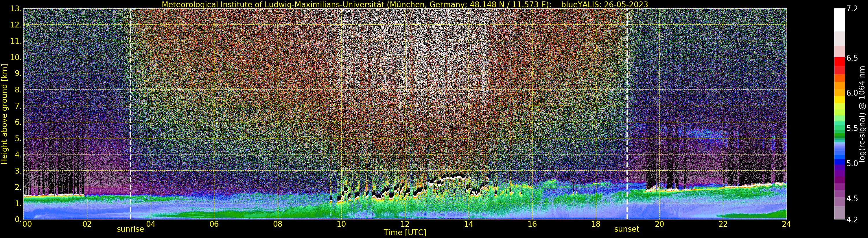Click the '5.' height axis tick label

(18, 138)
